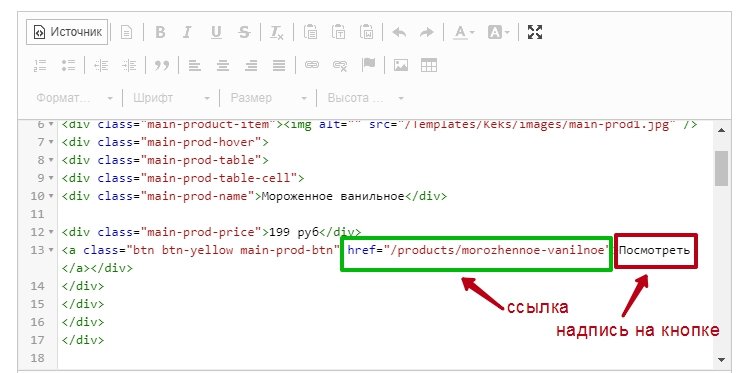Click the New Page document icon

click(126, 33)
